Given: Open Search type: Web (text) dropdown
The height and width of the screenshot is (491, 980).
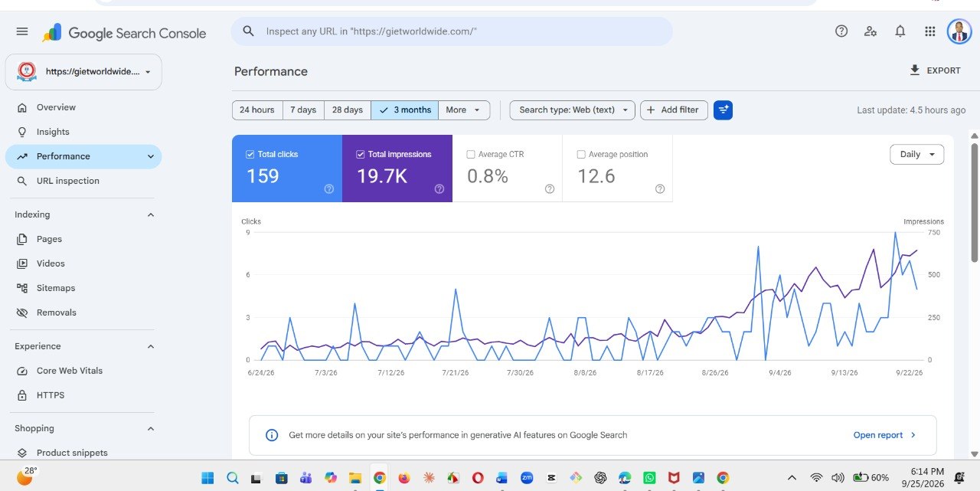Looking at the screenshot, I should pyautogui.click(x=573, y=110).
